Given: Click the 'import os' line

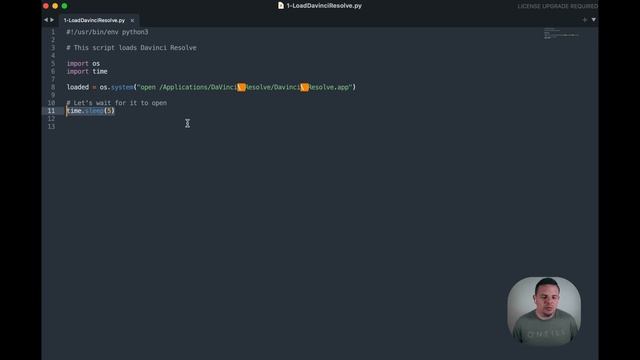Looking at the screenshot, I should (83, 64).
